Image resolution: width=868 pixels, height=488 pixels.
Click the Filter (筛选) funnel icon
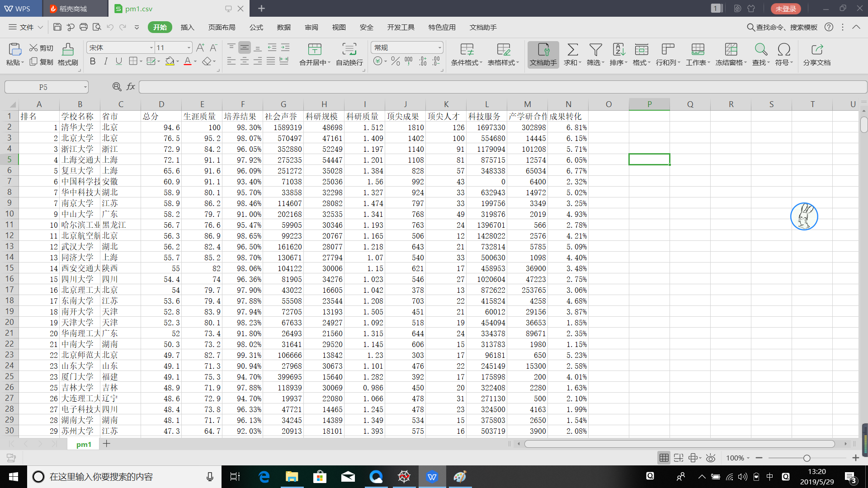595,49
